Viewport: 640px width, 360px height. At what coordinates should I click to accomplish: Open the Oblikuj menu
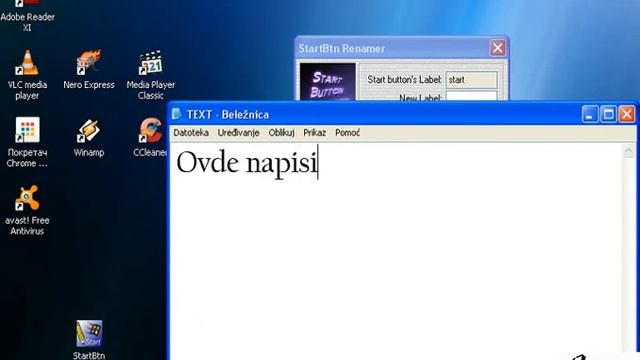[281, 133]
